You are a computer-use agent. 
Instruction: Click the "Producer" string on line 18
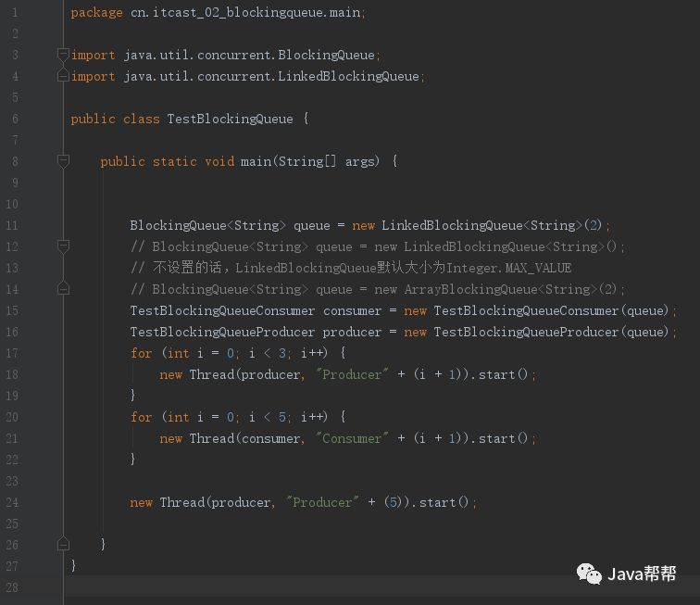pyautogui.click(x=352, y=374)
